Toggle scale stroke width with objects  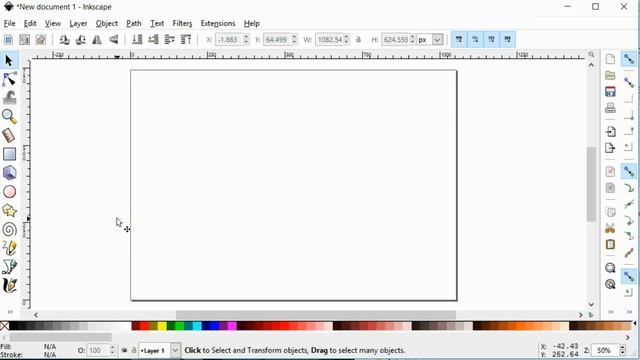[459, 40]
